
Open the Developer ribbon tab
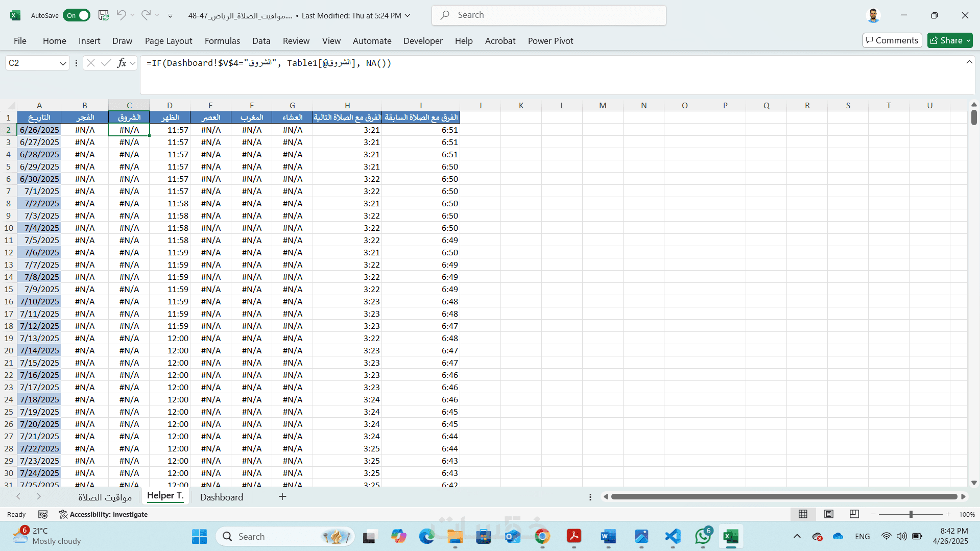coord(423,41)
